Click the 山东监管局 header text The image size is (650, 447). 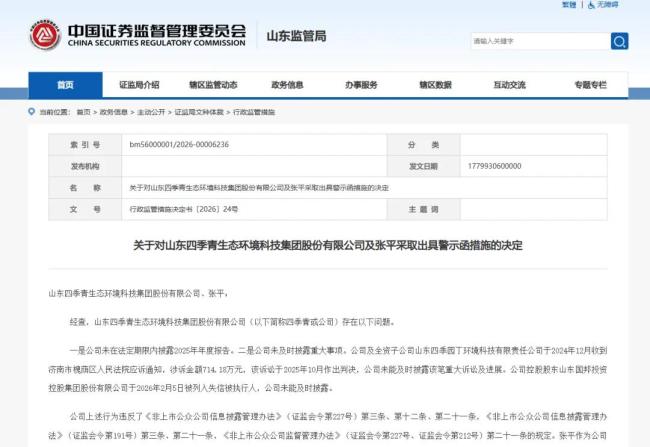click(x=296, y=36)
